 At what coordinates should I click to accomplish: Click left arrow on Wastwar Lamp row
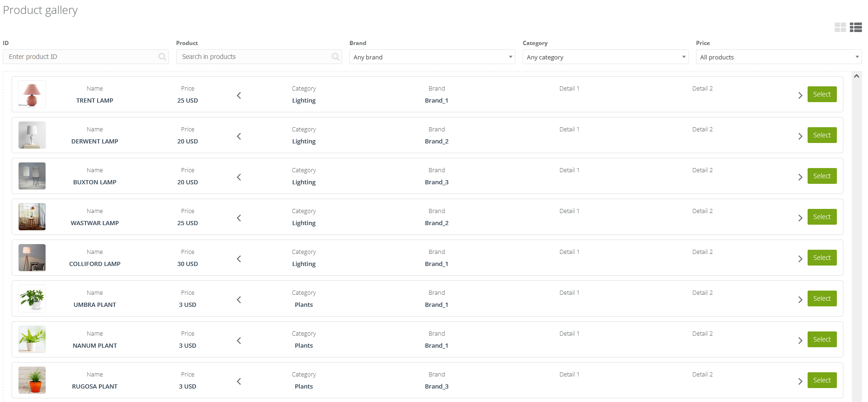[x=239, y=218]
